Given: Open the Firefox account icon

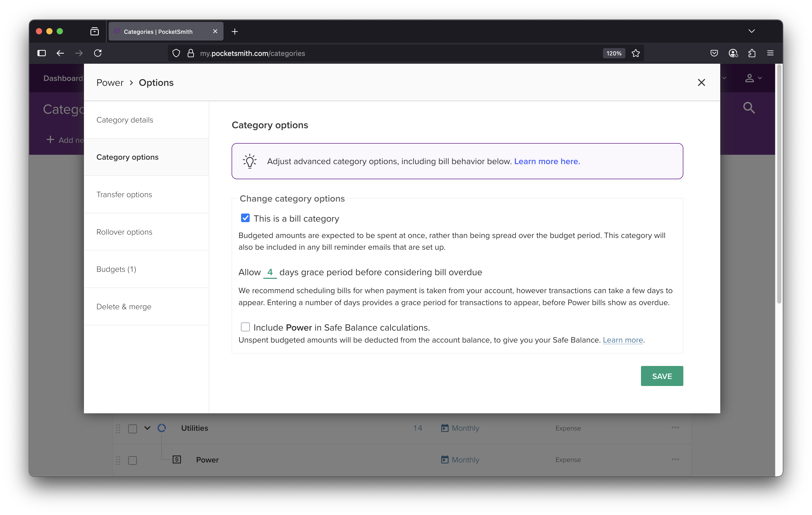Looking at the screenshot, I should point(733,53).
